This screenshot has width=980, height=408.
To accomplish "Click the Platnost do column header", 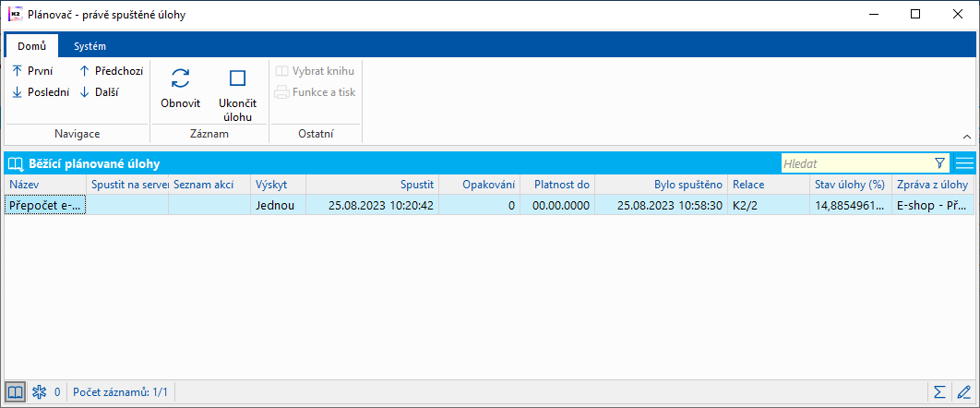I will coord(557,185).
